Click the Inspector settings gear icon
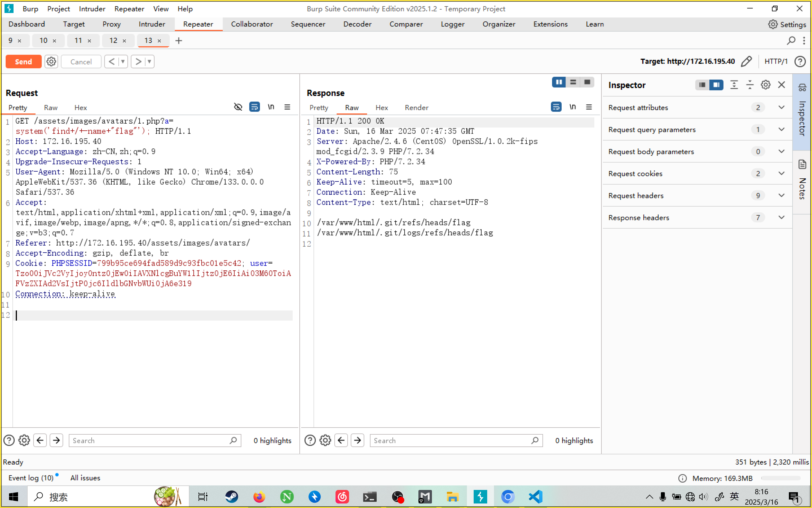This screenshot has height=508, width=812. click(765, 85)
